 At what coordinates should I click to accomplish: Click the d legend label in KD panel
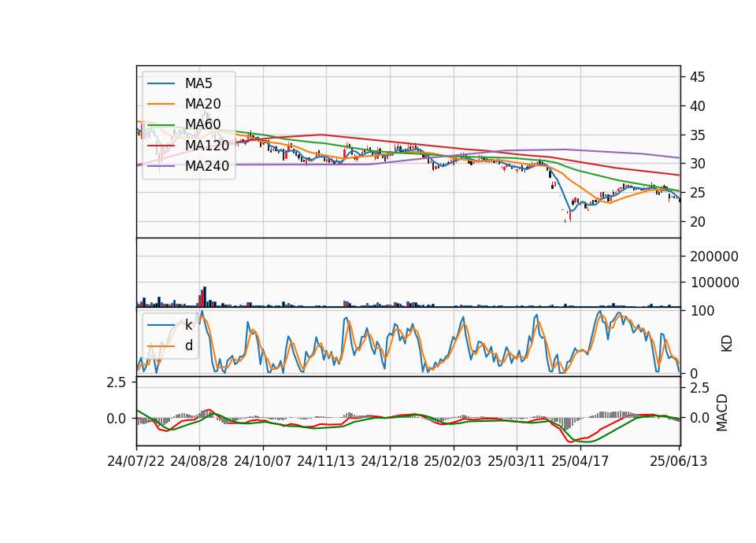tap(188, 345)
